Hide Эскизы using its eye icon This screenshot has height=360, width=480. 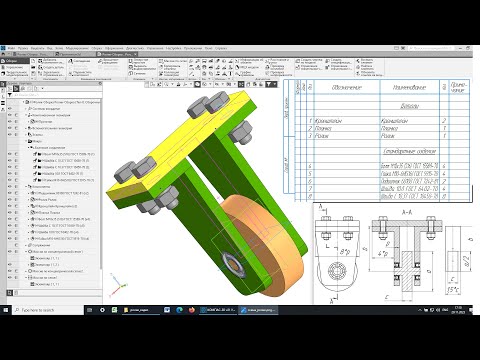point(10,134)
